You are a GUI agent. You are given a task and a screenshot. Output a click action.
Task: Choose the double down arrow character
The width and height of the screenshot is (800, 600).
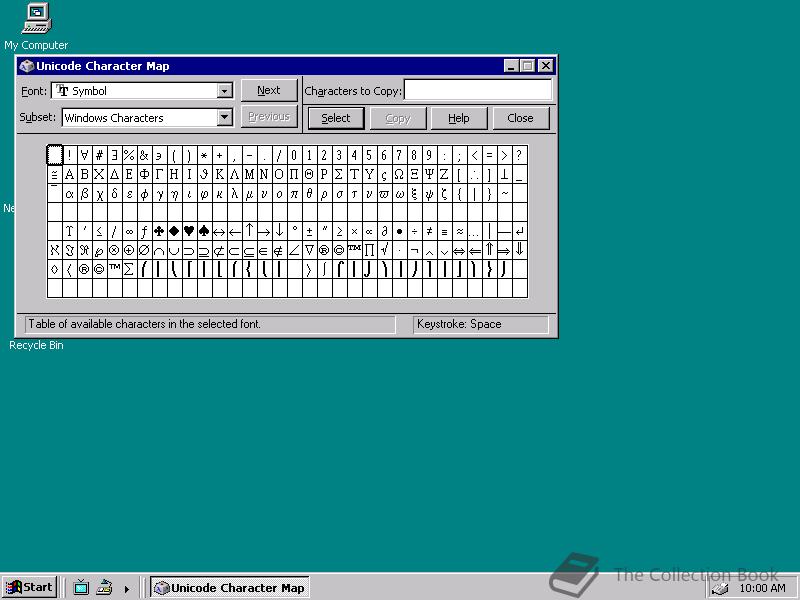pos(520,250)
